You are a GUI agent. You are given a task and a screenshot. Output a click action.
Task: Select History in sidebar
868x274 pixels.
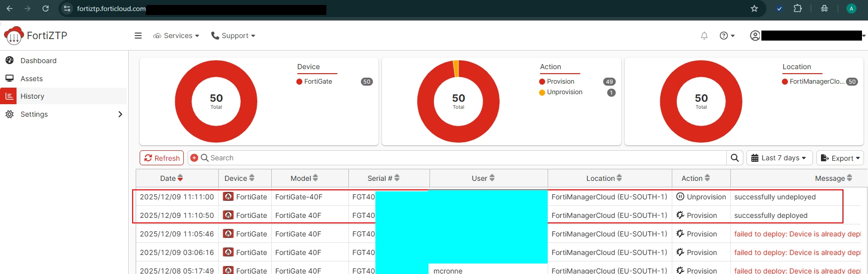click(33, 96)
